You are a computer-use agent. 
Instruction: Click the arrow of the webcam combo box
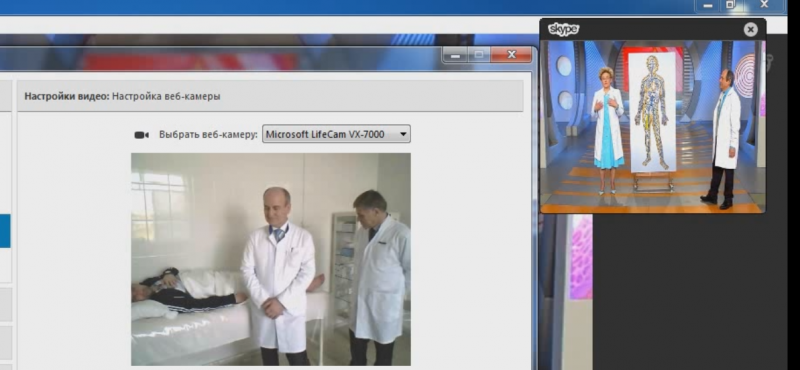tap(403, 134)
